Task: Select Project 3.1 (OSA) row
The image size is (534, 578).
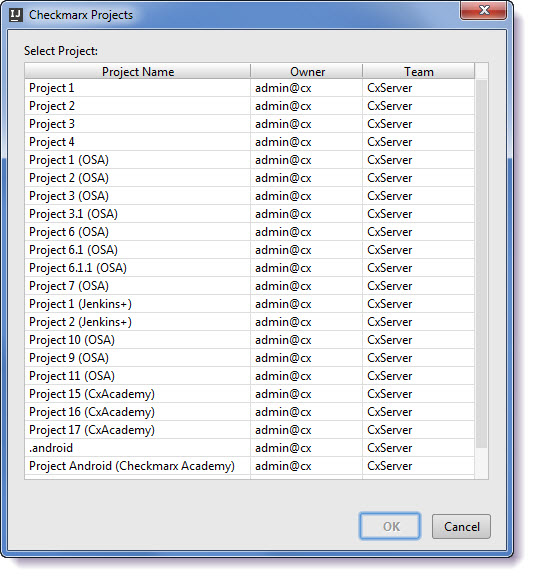Action: coord(249,214)
